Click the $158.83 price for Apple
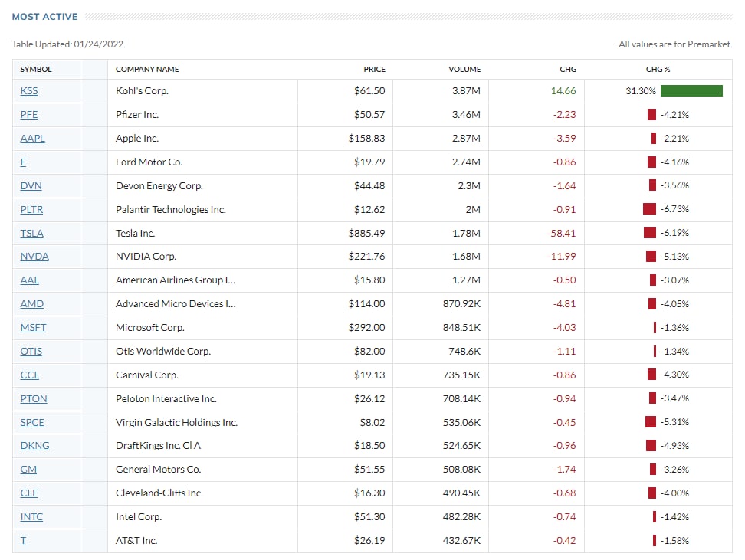745x560 pixels. (x=367, y=138)
